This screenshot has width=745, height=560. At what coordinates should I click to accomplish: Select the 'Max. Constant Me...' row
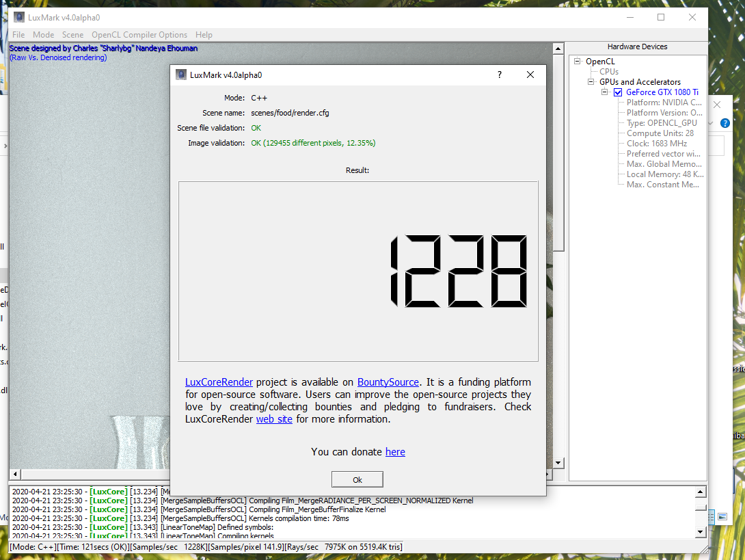[x=662, y=185]
